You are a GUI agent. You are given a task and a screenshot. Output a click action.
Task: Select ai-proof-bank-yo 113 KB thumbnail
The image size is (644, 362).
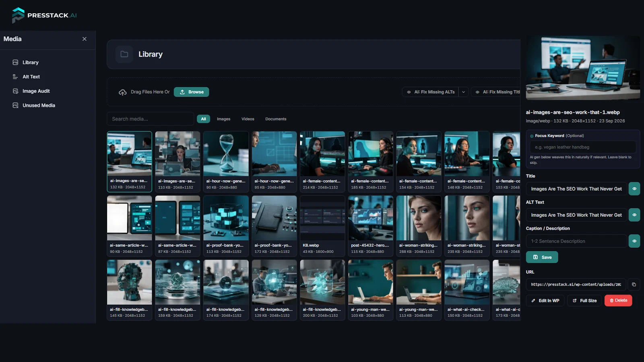coord(226,226)
